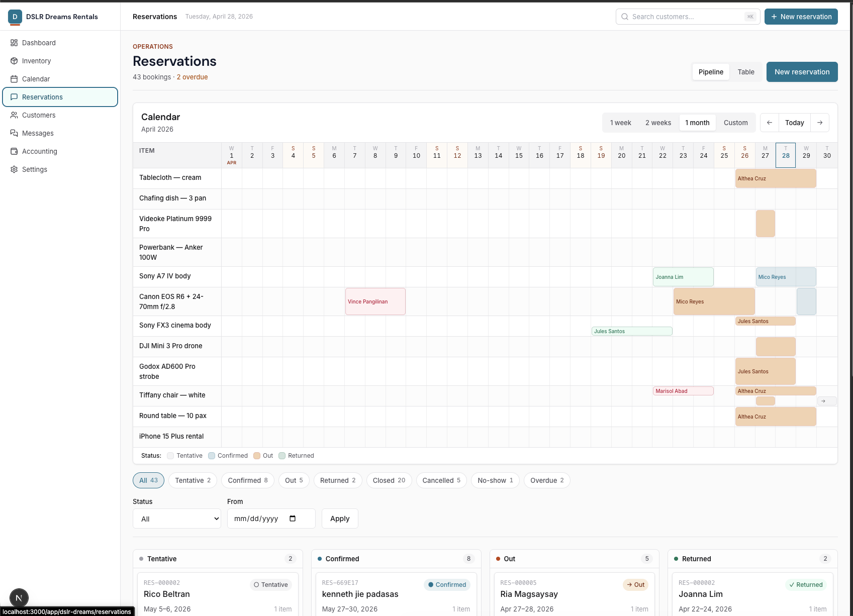Open the 2 overdue link
The height and width of the screenshot is (616, 853).
[x=192, y=77]
